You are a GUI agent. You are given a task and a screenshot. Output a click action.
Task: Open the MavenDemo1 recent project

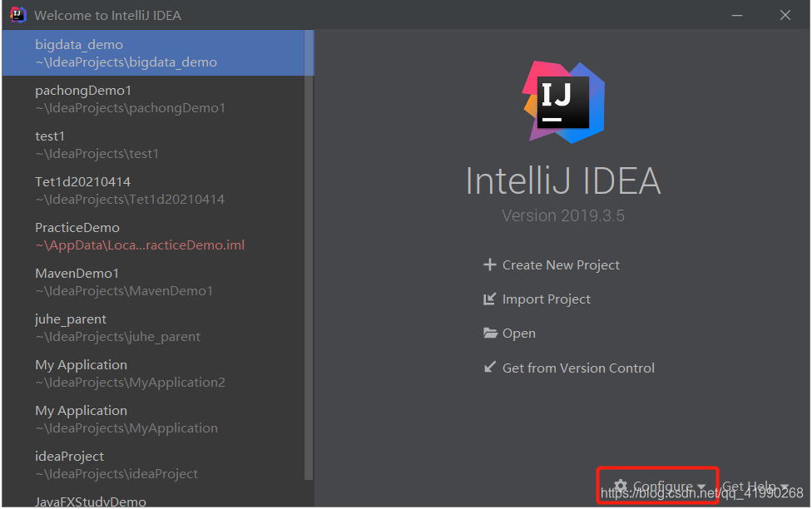point(154,282)
